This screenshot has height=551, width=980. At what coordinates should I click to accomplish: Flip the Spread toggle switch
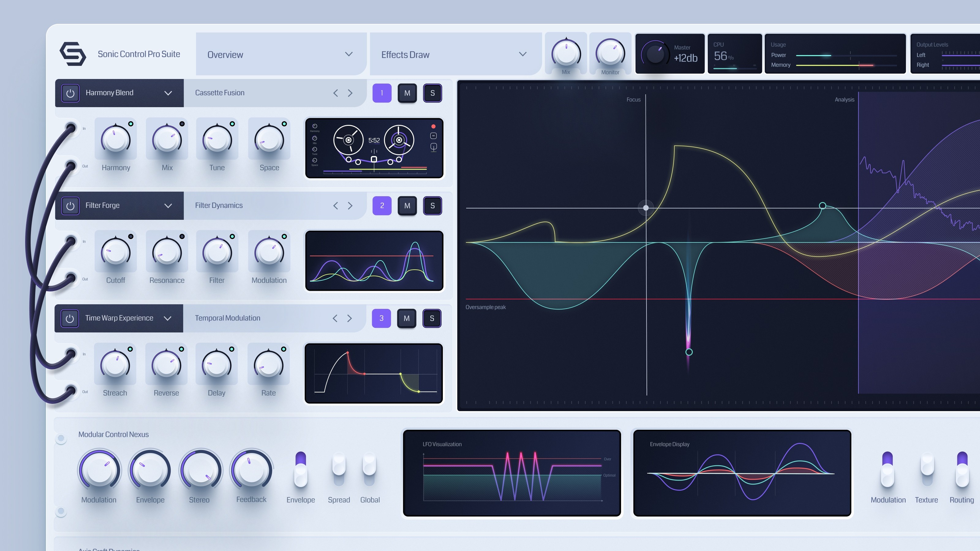pyautogui.click(x=339, y=469)
